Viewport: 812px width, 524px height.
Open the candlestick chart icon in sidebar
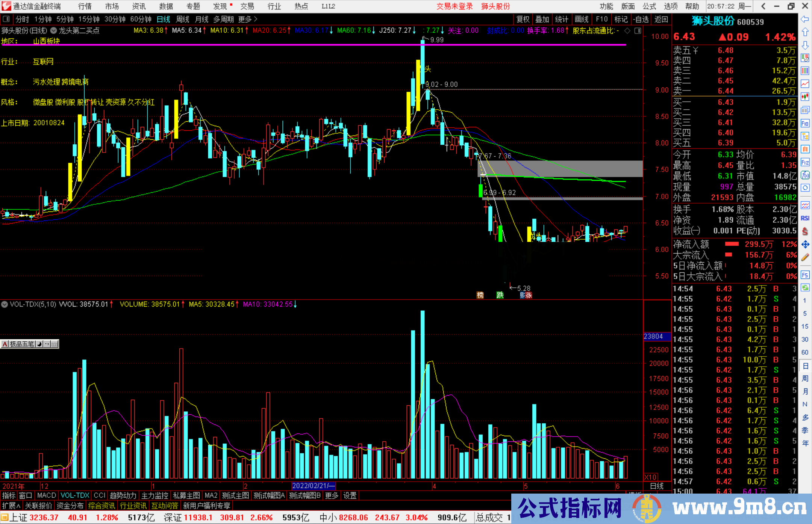(805, 97)
